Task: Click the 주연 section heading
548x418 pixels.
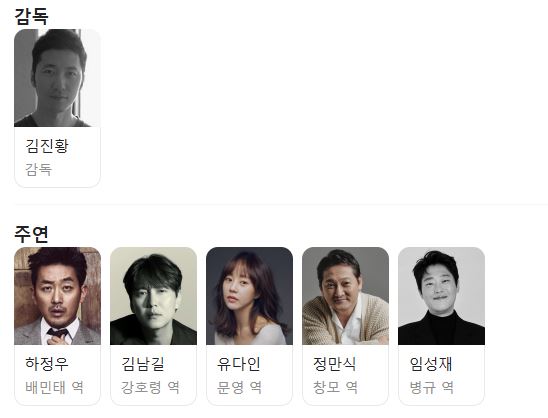Action: coord(31,234)
